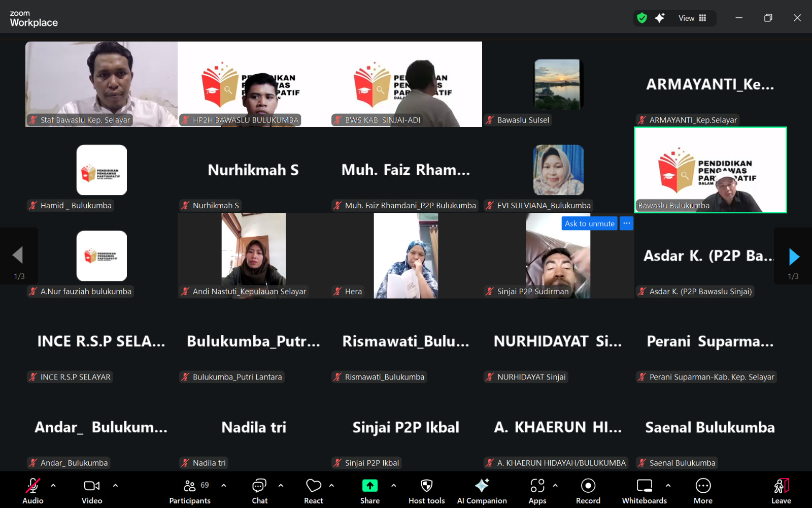Screen dimensions: 812x508
Task: Open the React emoji picker
Action: click(x=313, y=489)
